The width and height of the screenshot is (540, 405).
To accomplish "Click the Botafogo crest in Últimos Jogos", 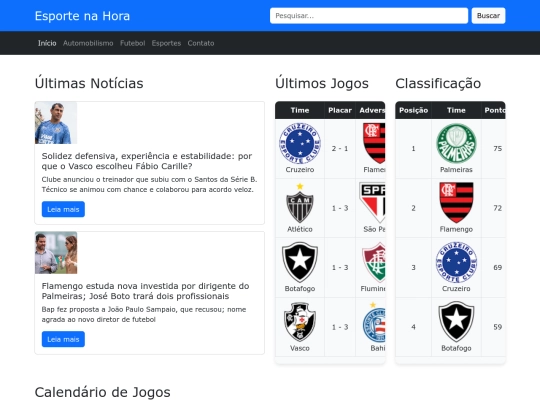I will click(300, 262).
